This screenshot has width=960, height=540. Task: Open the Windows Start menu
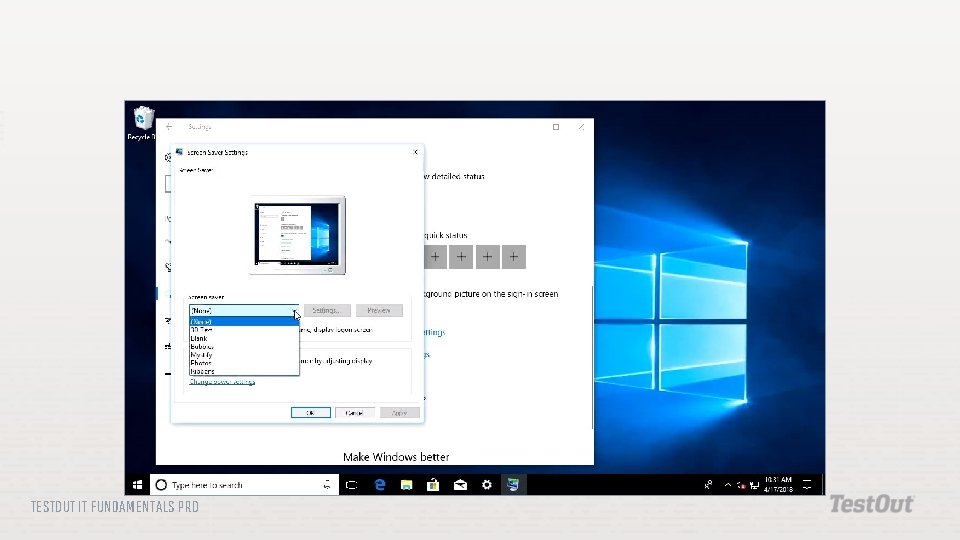(x=137, y=485)
